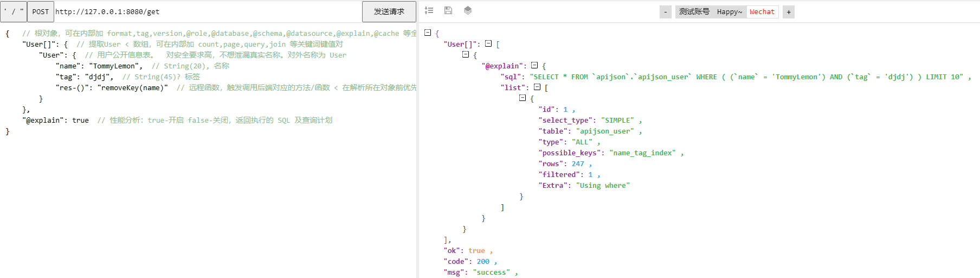The height and width of the screenshot is (278, 980).
Task: Collapse the "@explain" object node
Action: point(534,65)
